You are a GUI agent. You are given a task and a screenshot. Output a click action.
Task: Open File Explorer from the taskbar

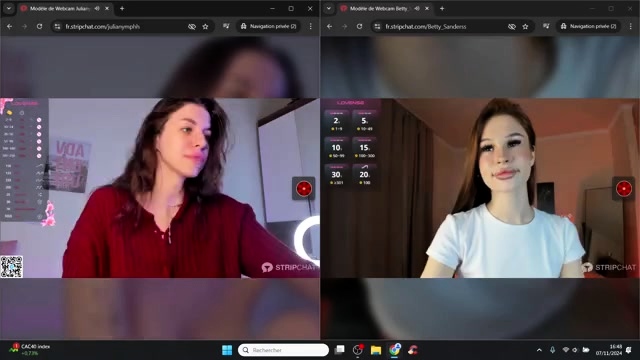click(x=376, y=350)
